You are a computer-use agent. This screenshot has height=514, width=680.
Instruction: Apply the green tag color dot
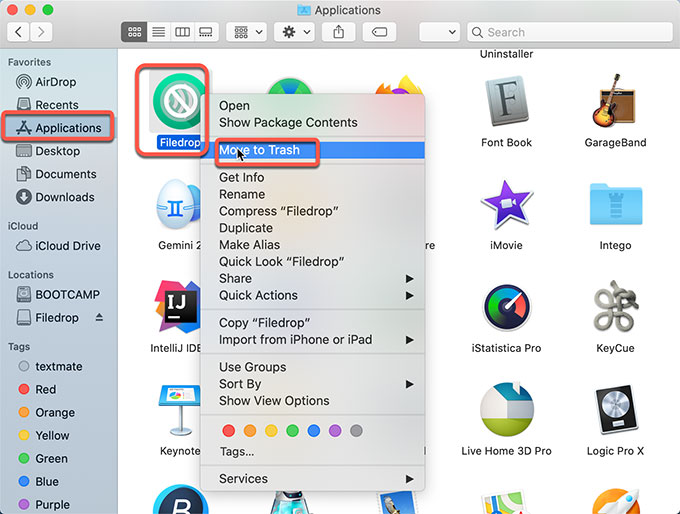coord(293,431)
